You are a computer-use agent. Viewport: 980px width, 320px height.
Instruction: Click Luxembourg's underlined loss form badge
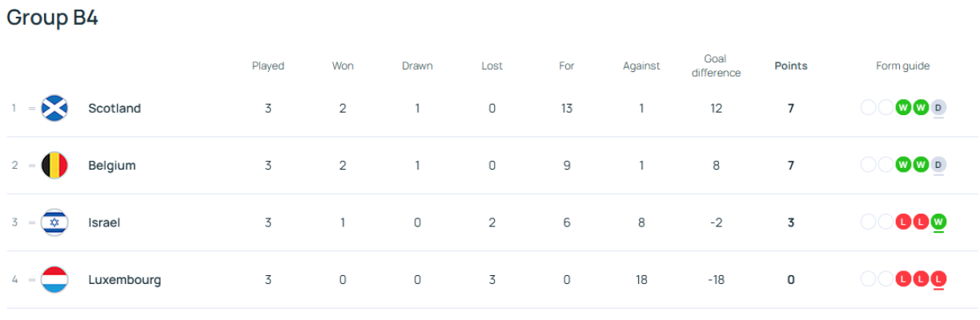coord(938,280)
